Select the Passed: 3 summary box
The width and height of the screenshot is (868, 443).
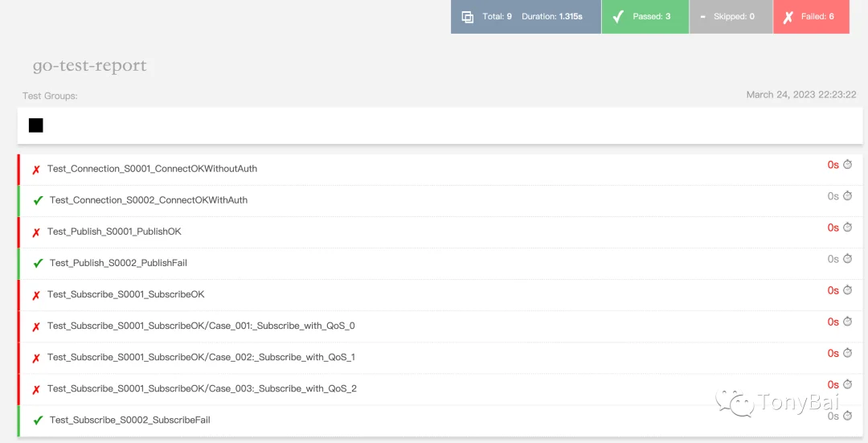pos(645,17)
